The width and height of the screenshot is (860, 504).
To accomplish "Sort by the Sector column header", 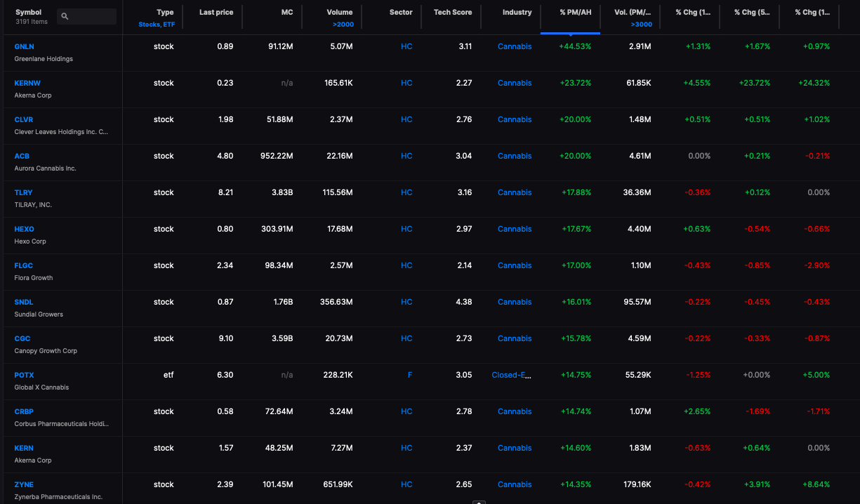I will 401,12.
